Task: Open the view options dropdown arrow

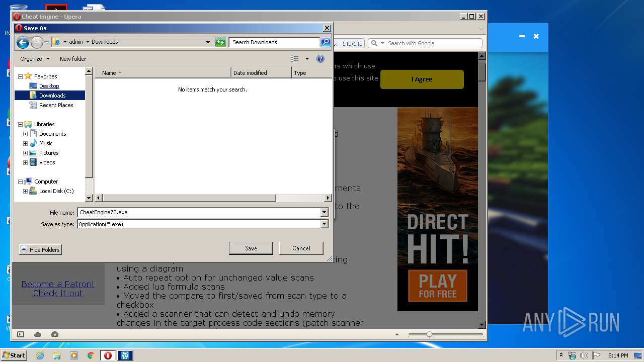Action: coord(307,59)
